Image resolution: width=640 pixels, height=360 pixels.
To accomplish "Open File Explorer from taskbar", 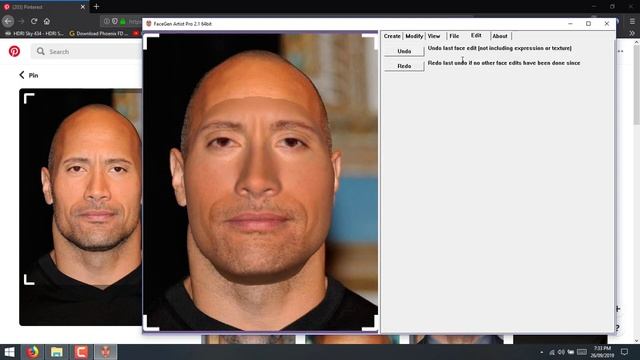I will (x=57, y=352).
